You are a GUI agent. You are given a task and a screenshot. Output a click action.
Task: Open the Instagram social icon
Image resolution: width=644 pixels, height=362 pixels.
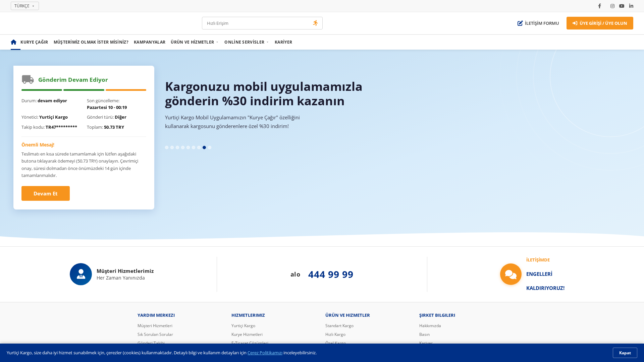(612, 6)
